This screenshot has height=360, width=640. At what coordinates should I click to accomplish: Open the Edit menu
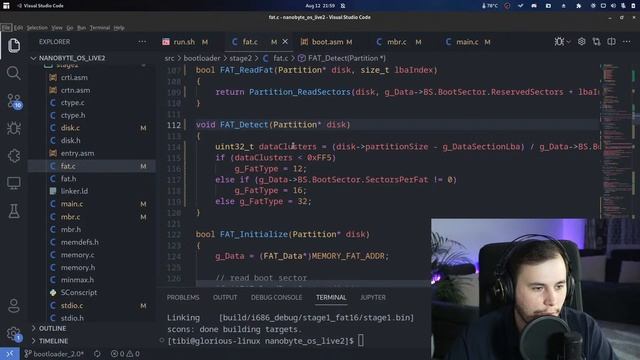[18, 28]
